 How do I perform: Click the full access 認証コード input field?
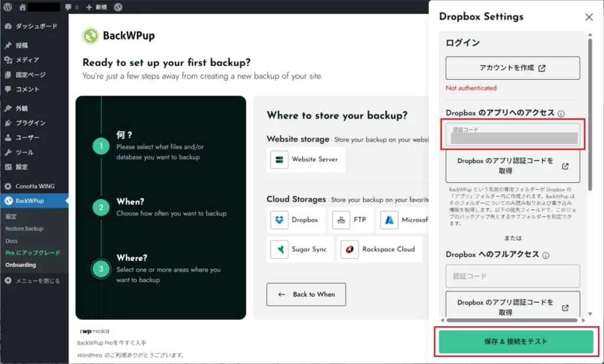tap(512, 276)
